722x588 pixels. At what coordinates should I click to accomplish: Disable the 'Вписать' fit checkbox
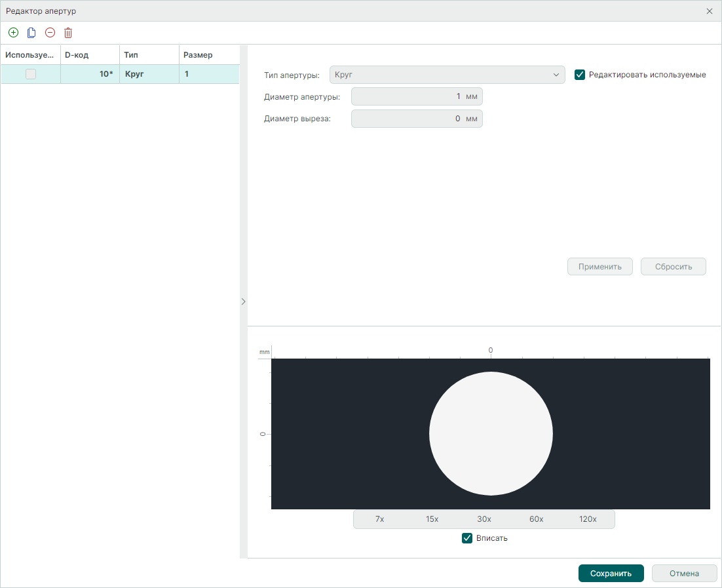point(467,538)
